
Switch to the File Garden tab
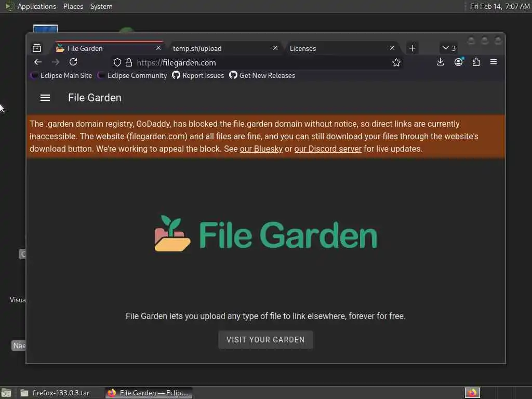(x=109, y=48)
